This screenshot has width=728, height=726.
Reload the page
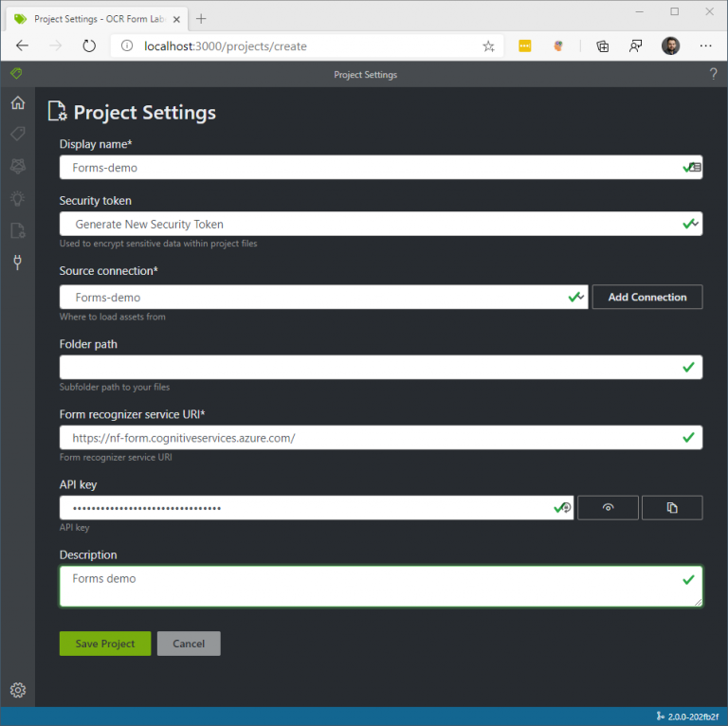pyautogui.click(x=89, y=45)
